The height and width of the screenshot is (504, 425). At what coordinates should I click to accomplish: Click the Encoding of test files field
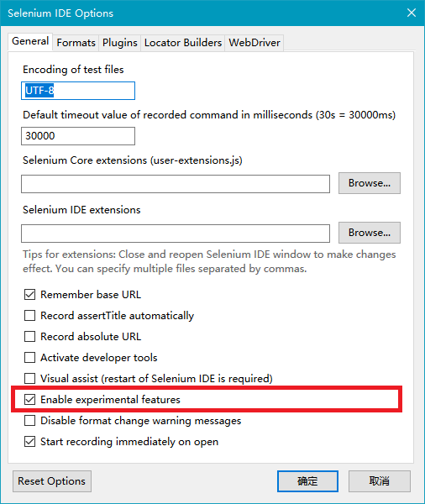pyautogui.click(x=78, y=91)
